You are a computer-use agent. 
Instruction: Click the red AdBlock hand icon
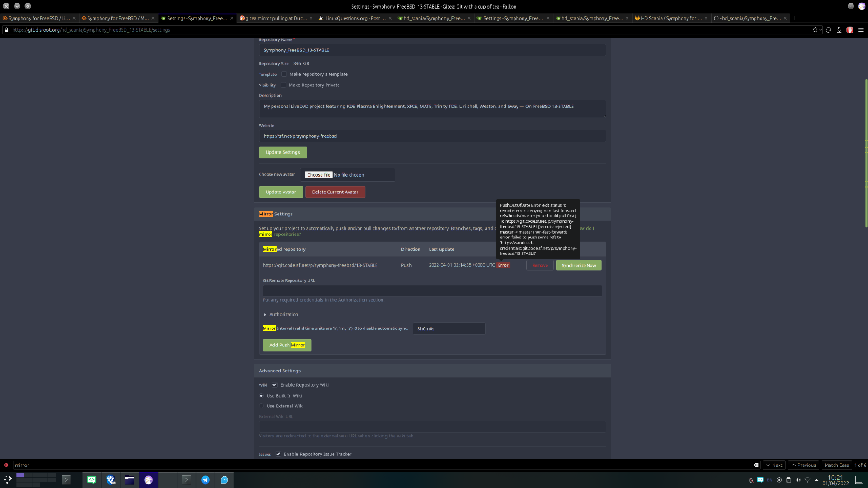(850, 30)
